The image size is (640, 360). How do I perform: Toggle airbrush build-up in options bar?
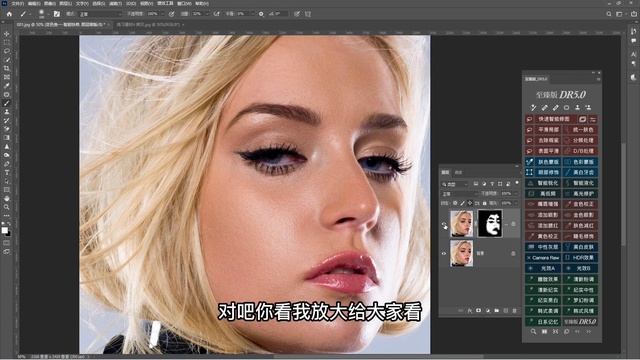coord(216,14)
